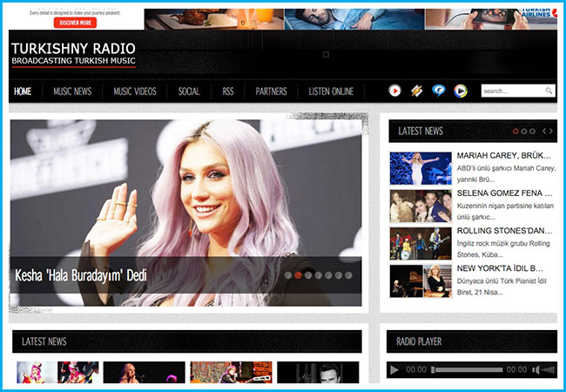Viewport: 566px width, 392px height.
Task: Select last dot of Kesha image slider
Action: click(348, 275)
